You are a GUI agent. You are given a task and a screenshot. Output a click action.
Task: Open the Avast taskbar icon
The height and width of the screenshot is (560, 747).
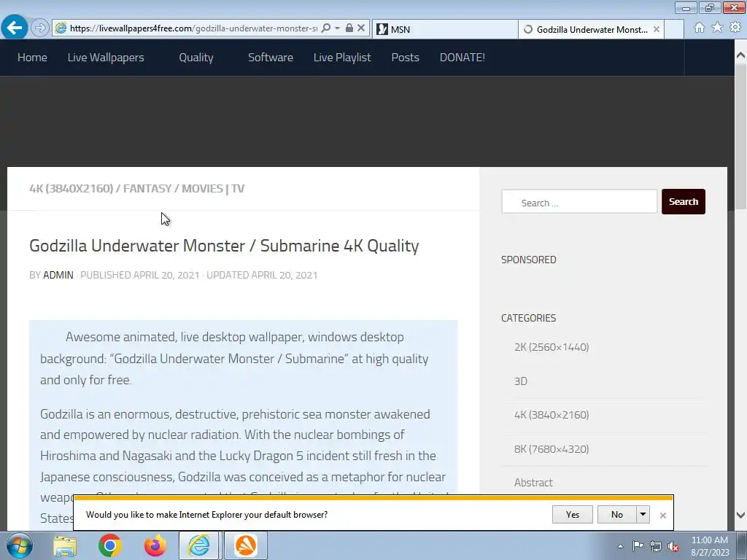click(x=246, y=545)
